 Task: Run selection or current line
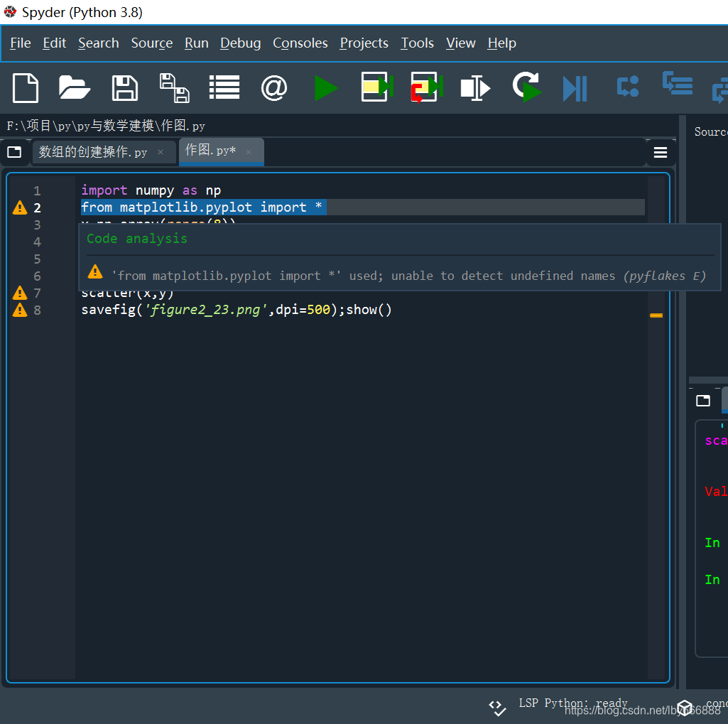click(x=475, y=88)
